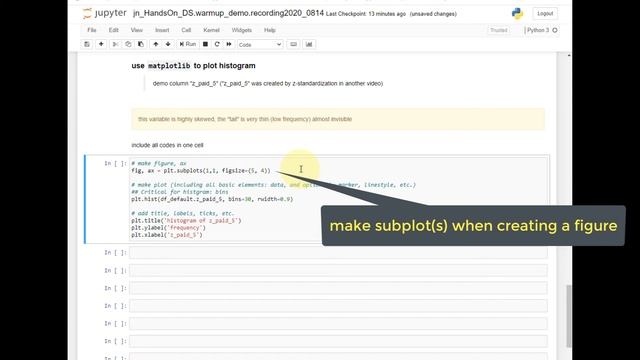
Task: Paste cells below icon
Action: pos(141,44)
